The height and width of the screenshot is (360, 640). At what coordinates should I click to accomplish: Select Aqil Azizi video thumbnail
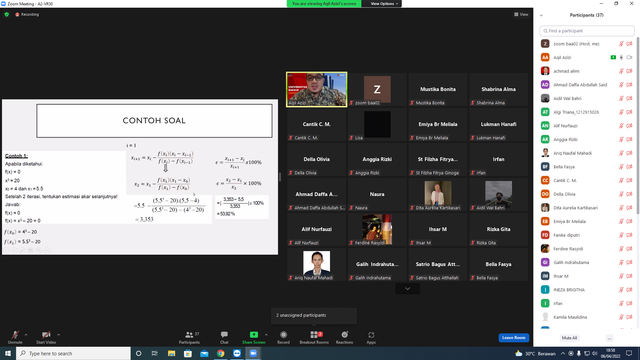317,89
